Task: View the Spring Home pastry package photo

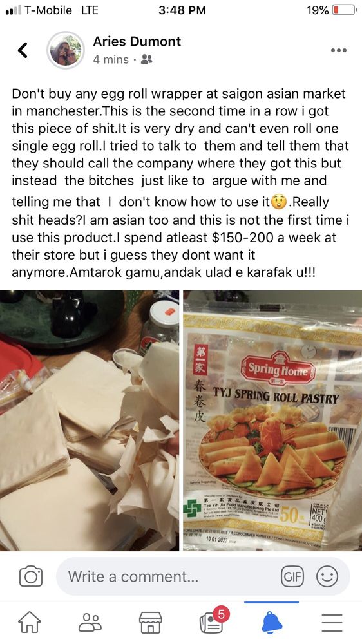Action: (x=272, y=421)
